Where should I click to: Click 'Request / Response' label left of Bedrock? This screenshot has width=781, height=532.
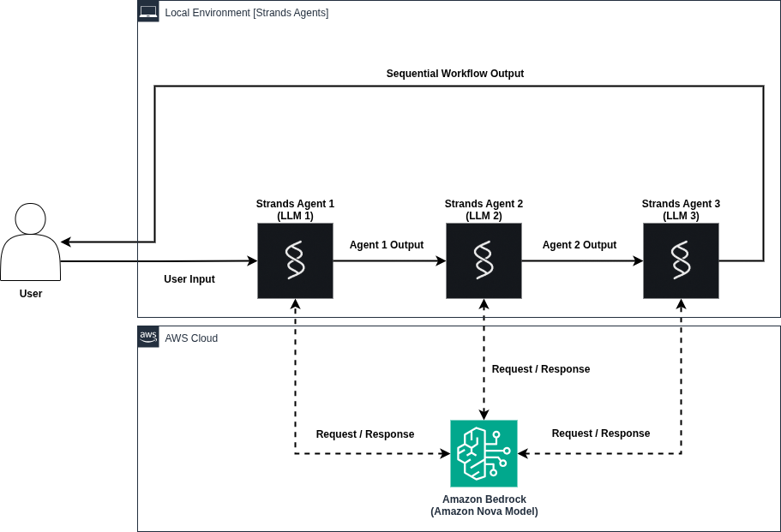click(365, 434)
